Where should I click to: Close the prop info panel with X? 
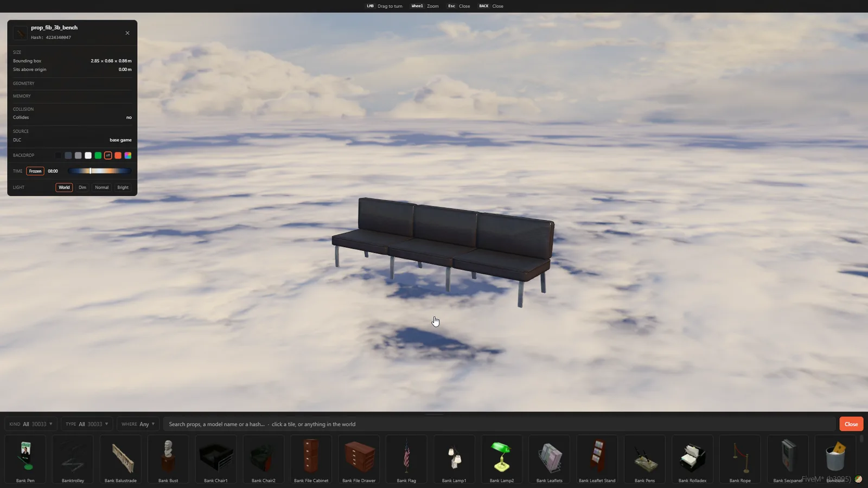coord(127,33)
